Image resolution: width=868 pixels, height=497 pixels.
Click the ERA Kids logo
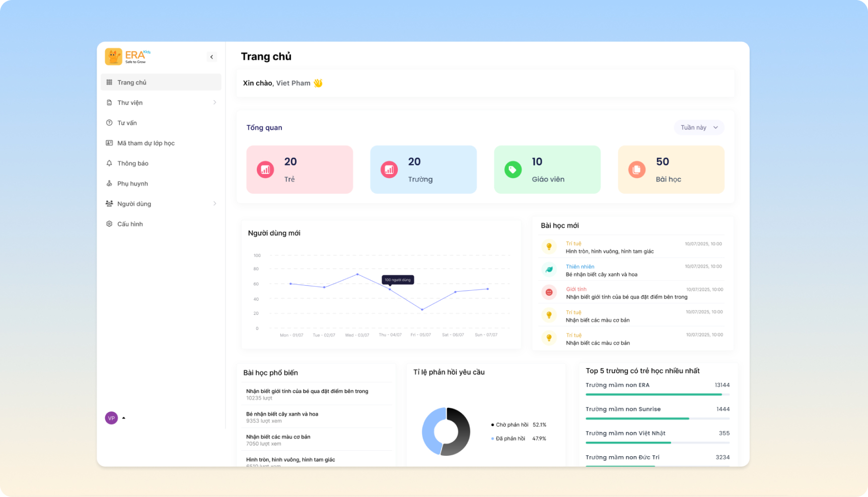127,56
